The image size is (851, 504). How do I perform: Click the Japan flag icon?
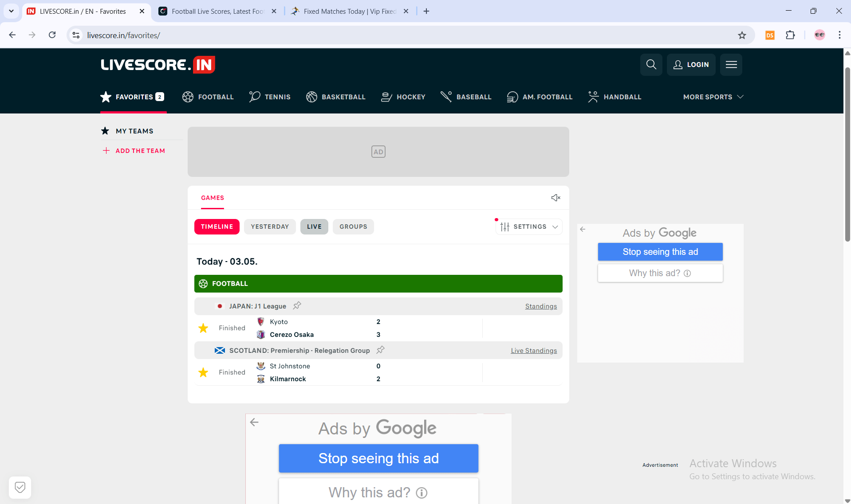coord(220,306)
